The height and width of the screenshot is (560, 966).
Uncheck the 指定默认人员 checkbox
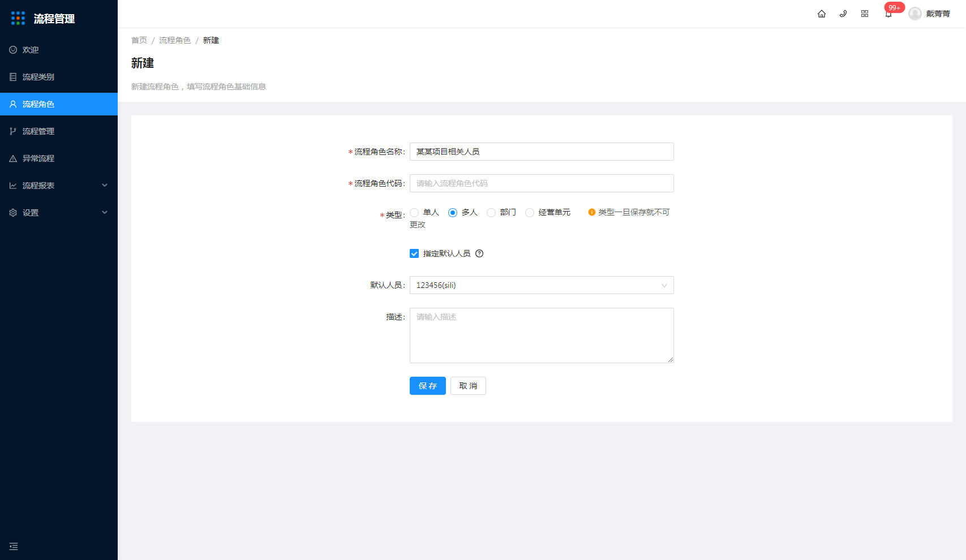click(x=414, y=253)
